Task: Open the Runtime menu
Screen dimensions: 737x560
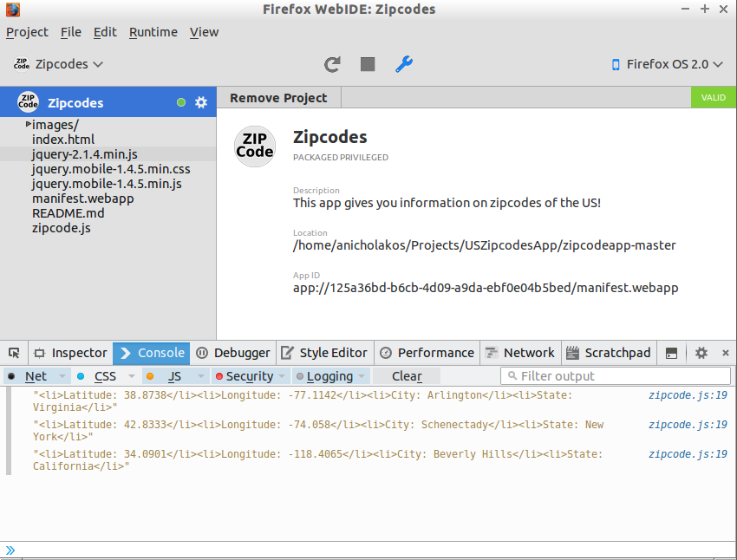Action: (153, 32)
